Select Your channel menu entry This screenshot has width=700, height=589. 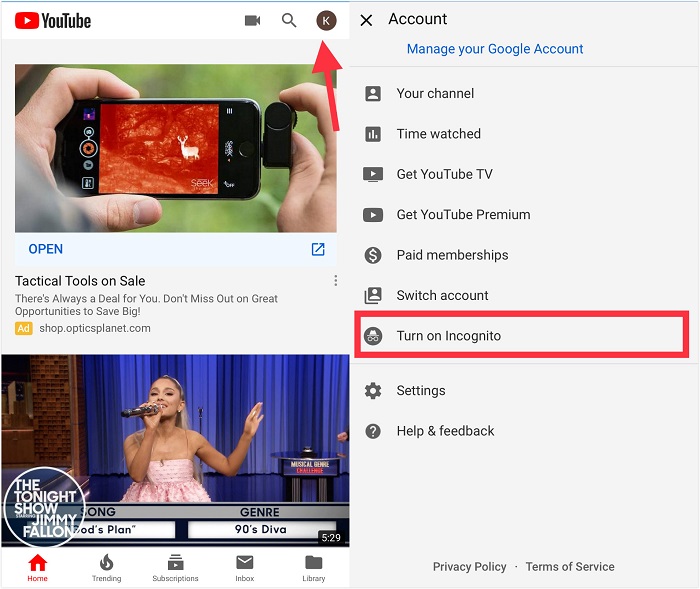point(525,93)
